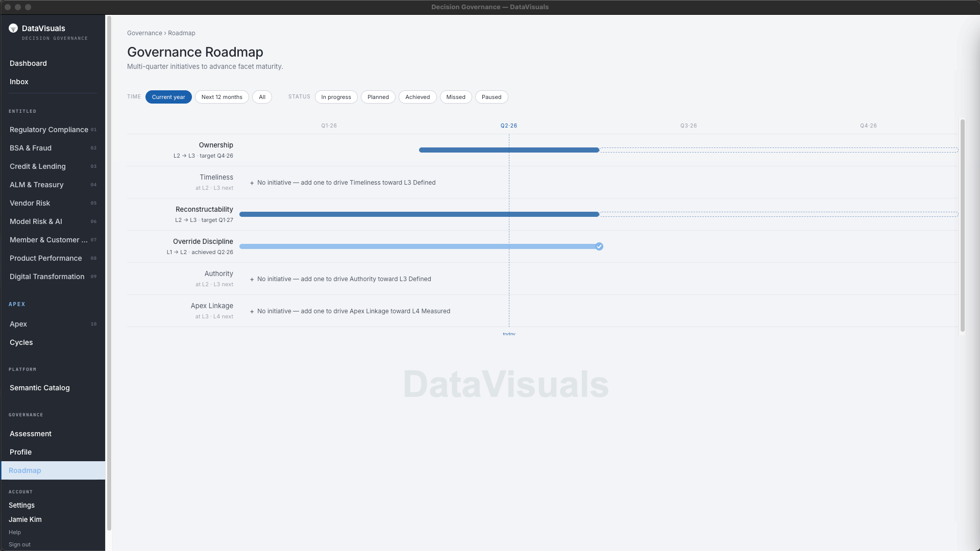Open Digital Transformation in sidebar

[x=53, y=277]
